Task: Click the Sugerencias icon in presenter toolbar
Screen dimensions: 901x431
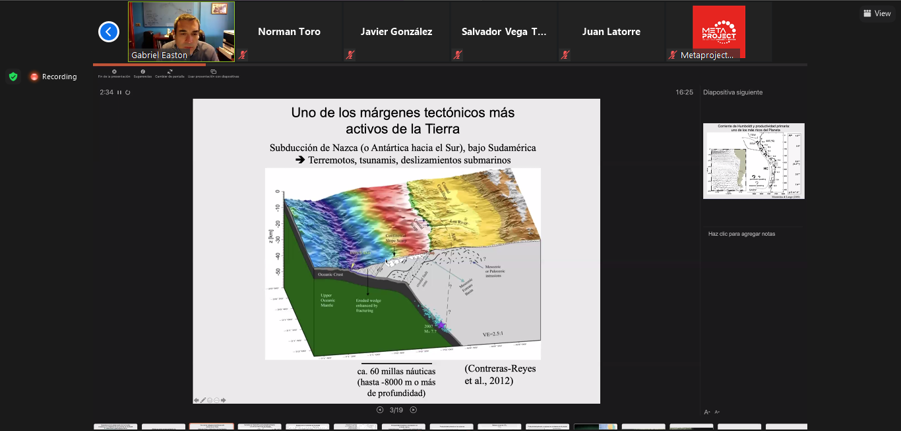Action: (x=143, y=72)
